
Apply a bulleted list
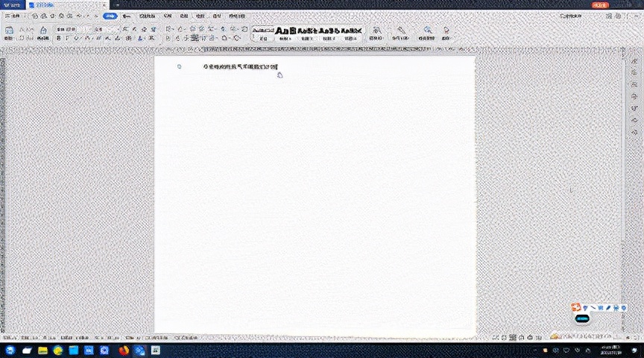(x=168, y=30)
